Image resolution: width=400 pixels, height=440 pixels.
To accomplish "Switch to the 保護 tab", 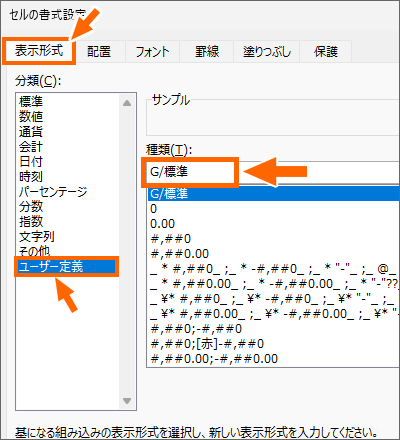I will tap(326, 52).
